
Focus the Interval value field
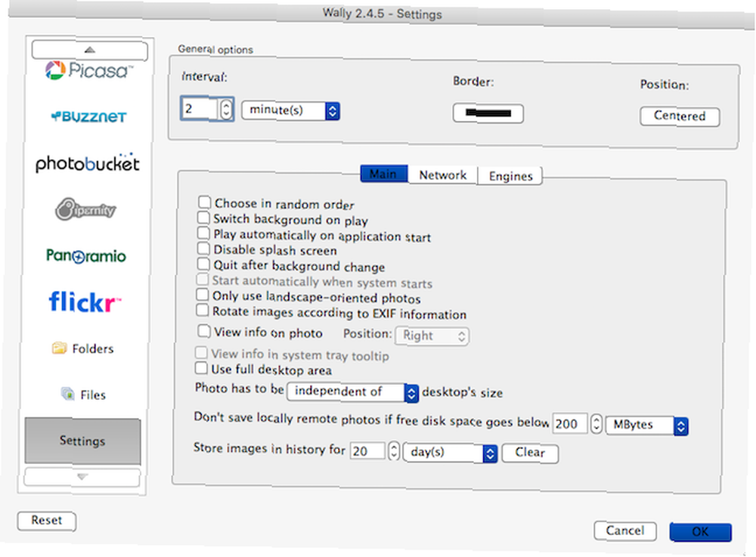(x=200, y=109)
